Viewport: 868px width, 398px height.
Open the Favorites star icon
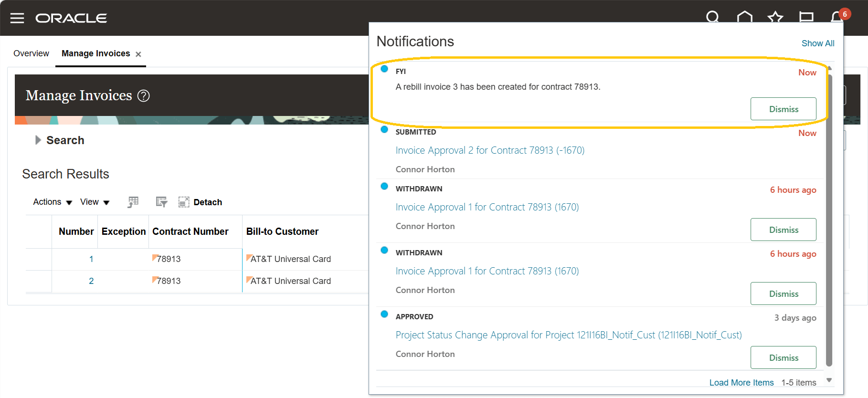click(x=775, y=17)
